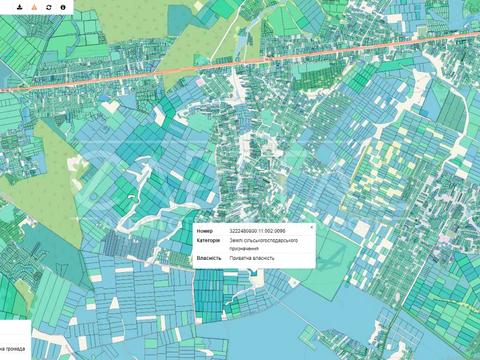Click the Приватна власність ownership value
Viewport: 480px width, 360px height.
click(252, 258)
